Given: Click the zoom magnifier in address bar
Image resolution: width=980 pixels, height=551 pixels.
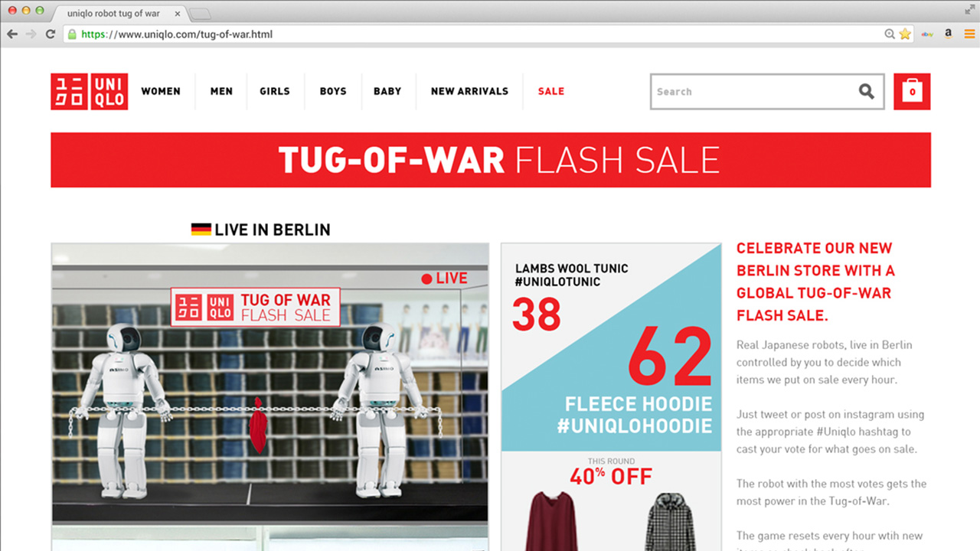Looking at the screenshot, I should [890, 34].
